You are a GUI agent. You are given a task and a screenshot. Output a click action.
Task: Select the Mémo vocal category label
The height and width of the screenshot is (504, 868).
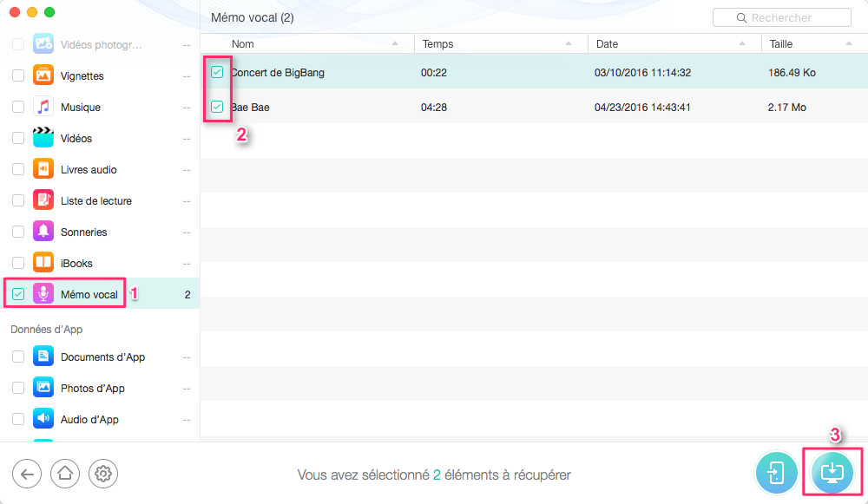pyautogui.click(x=89, y=294)
